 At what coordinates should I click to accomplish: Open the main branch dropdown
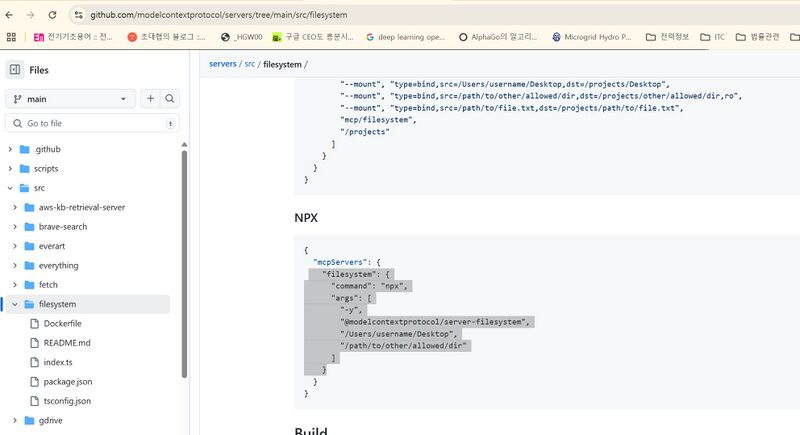pos(70,99)
